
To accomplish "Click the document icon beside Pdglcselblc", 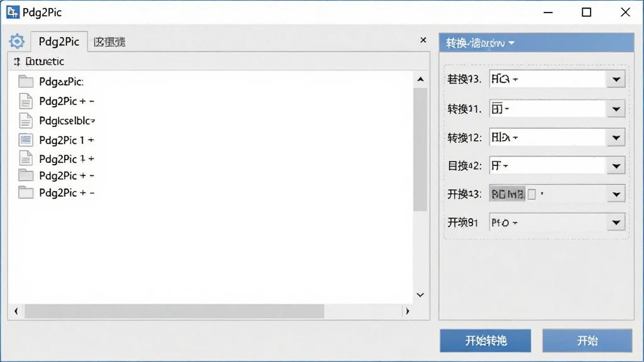I will 25,121.
